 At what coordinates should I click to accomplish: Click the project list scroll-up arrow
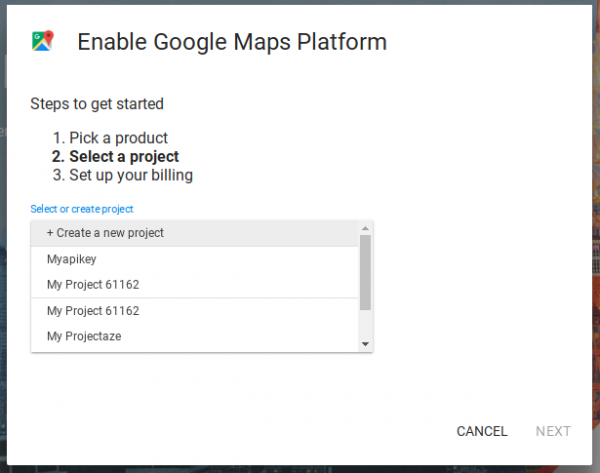(365, 228)
